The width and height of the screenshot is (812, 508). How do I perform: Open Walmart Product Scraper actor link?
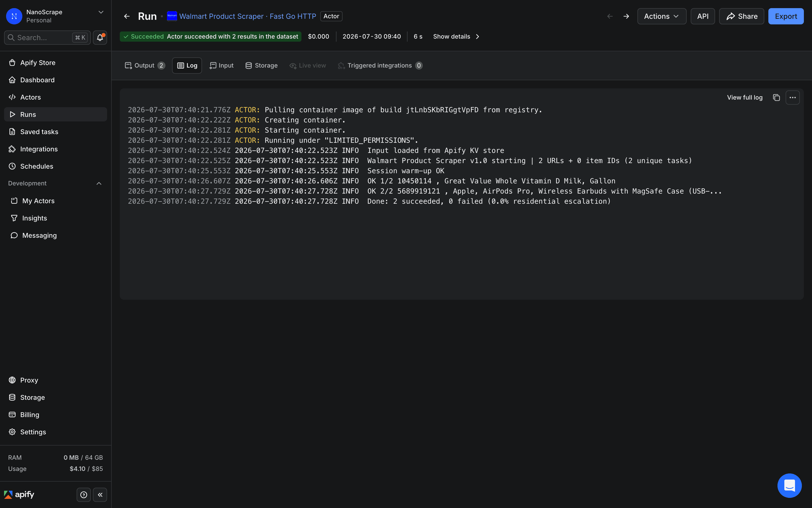pyautogui.click(x=248, y=16)
